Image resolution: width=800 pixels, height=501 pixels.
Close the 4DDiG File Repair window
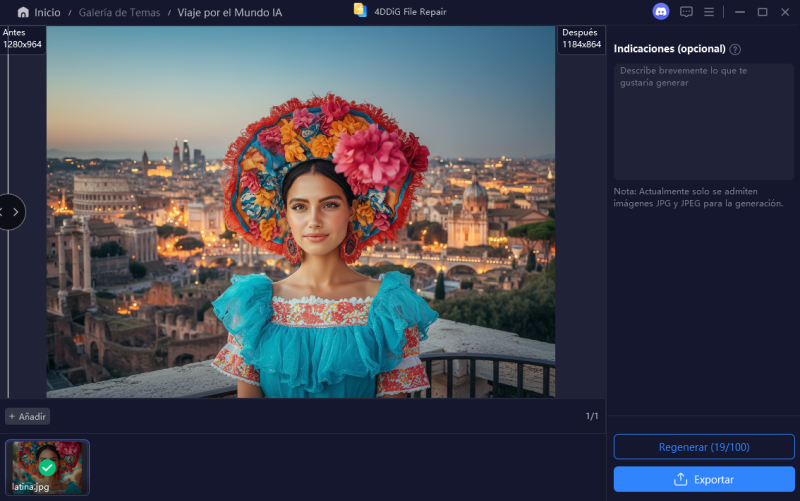tap(785, 12)
